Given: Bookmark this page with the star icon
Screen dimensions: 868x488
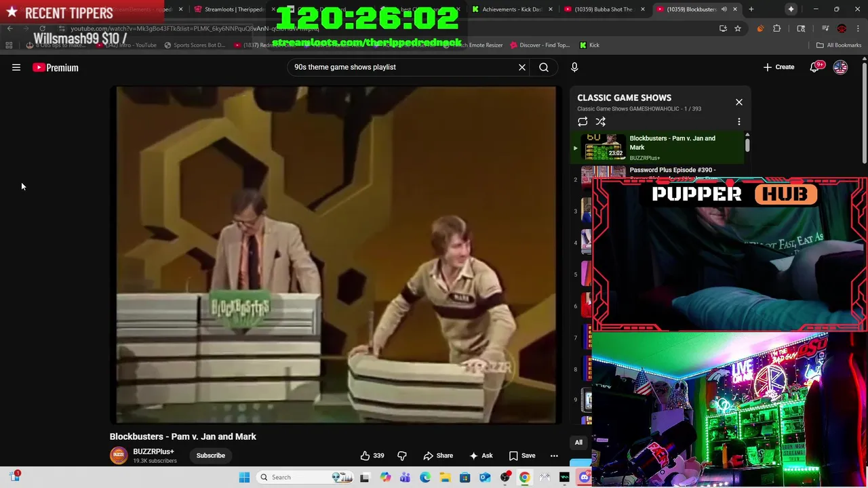Looking at the screenshot, I should point(738,28).
